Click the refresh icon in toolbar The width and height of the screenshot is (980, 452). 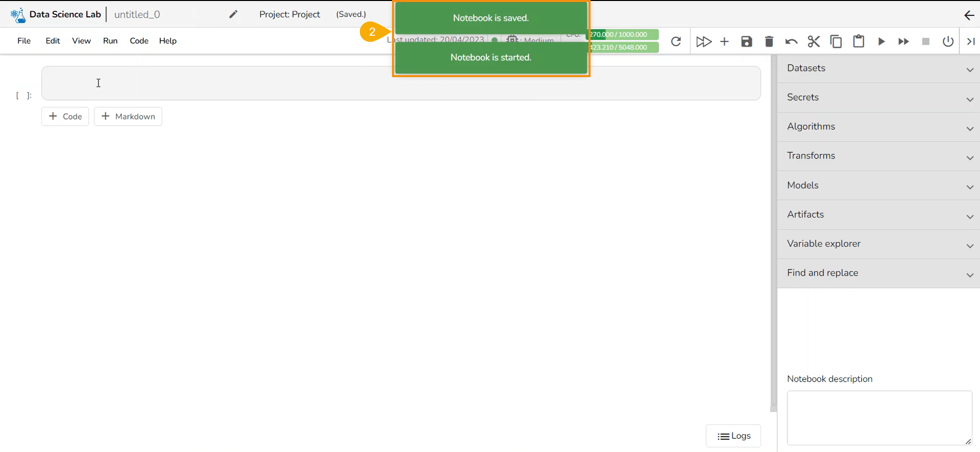point(676,41)
